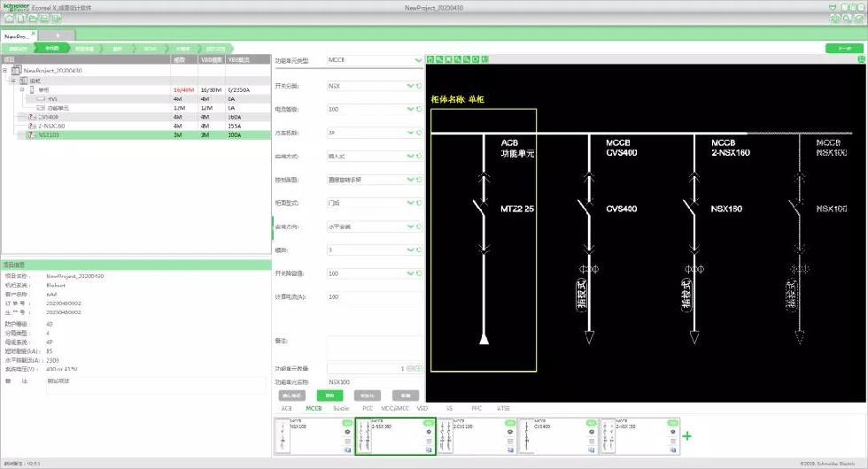Screen dimensions: 868x469
Task: Click the save icon on the 2-NSX160 card
Action: (429, 450)
